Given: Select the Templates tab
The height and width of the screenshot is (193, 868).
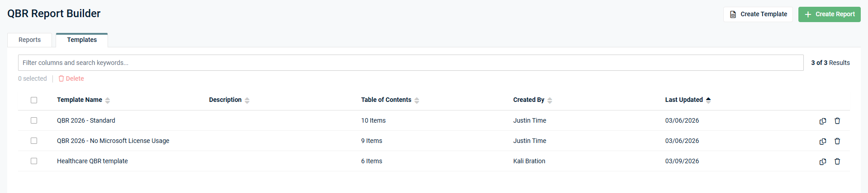Looking at the screenshot, I should (x=82, y=40).
